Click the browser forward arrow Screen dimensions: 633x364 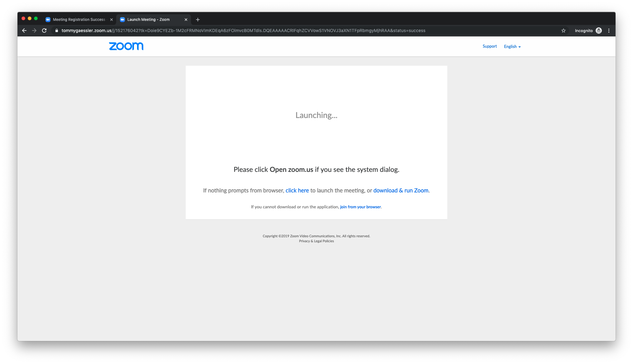pyautogui.click(x=34, y=31)
